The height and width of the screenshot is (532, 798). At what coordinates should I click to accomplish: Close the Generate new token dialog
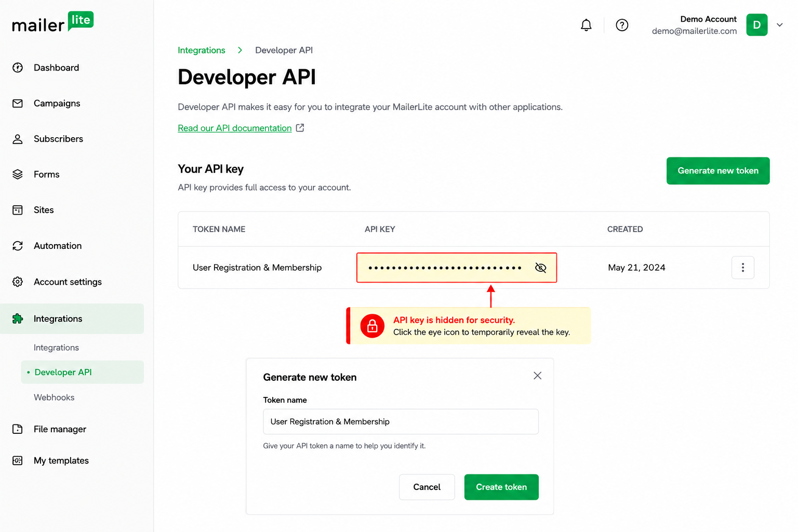pos(538,376)
